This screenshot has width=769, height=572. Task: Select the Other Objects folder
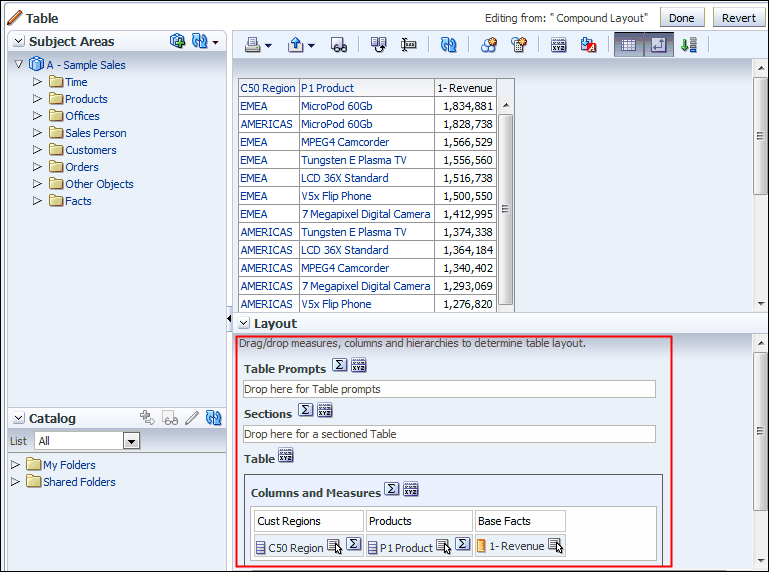[100, 184]
